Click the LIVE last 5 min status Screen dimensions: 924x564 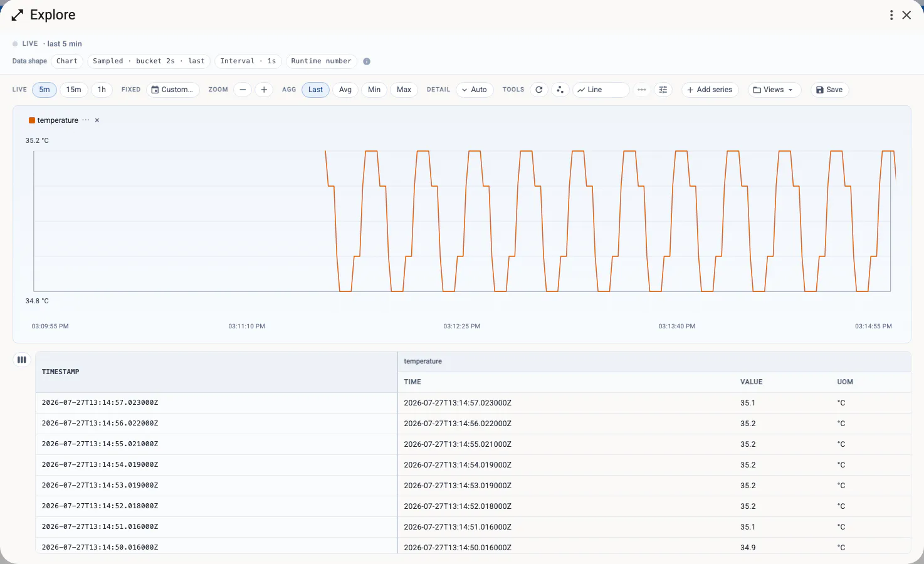[x=48, y=44]
